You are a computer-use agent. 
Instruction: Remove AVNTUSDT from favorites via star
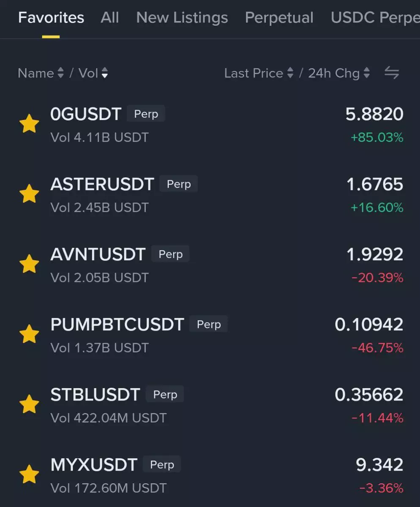click(29, 264)
